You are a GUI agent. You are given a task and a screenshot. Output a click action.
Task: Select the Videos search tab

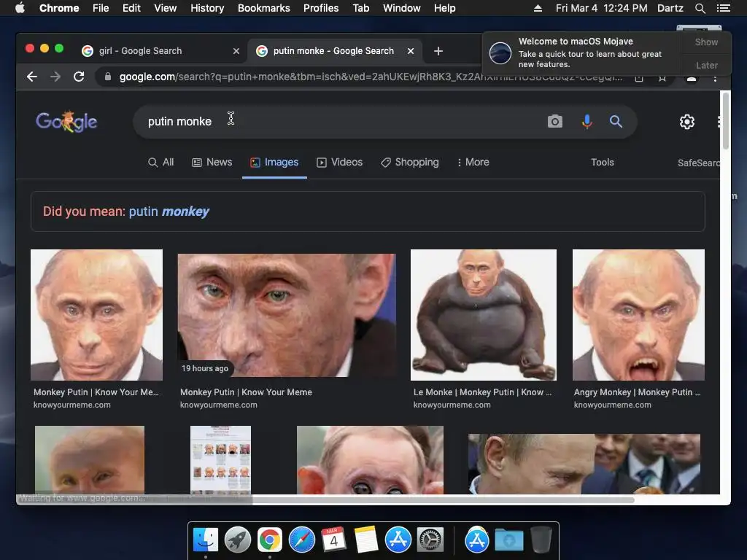(340, 163)
